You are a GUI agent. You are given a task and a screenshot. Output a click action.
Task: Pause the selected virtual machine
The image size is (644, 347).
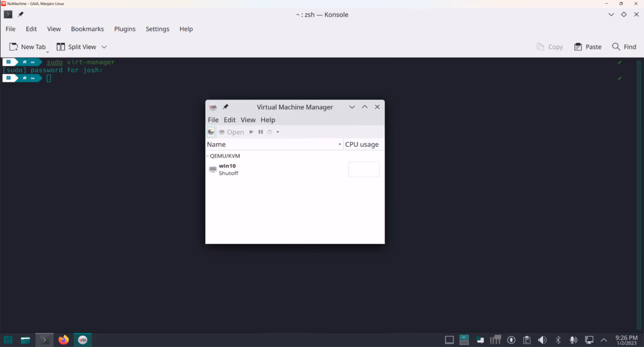tap(261, 132)
